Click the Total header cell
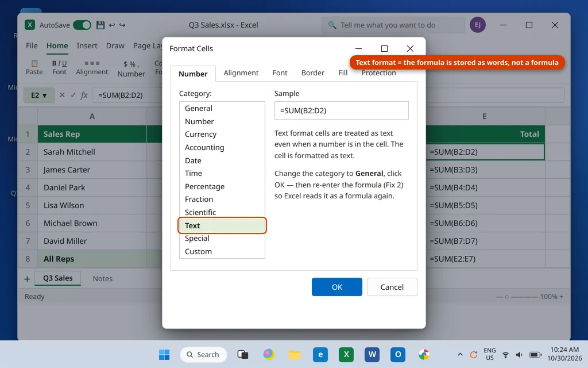Image resolution: width=588 pixels, height=368 pixels. [485, 134]
